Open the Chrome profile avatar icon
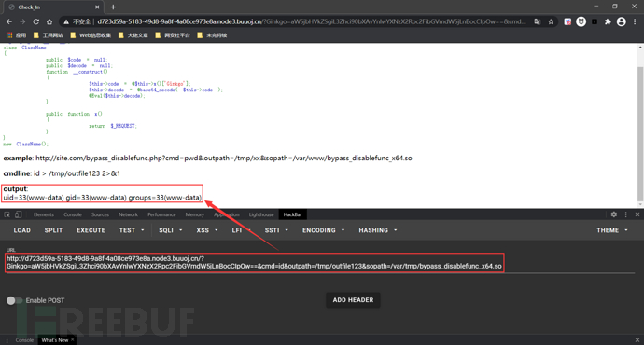The width and height of the screenshot is (644, 345). click(x=622, y=21)
